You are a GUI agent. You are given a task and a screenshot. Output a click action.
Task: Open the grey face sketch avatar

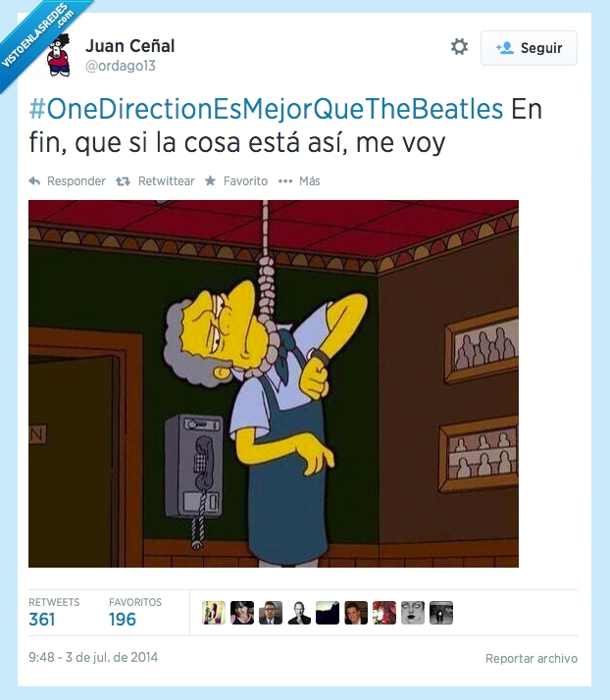pyautogui.click(x=413, y=613)
